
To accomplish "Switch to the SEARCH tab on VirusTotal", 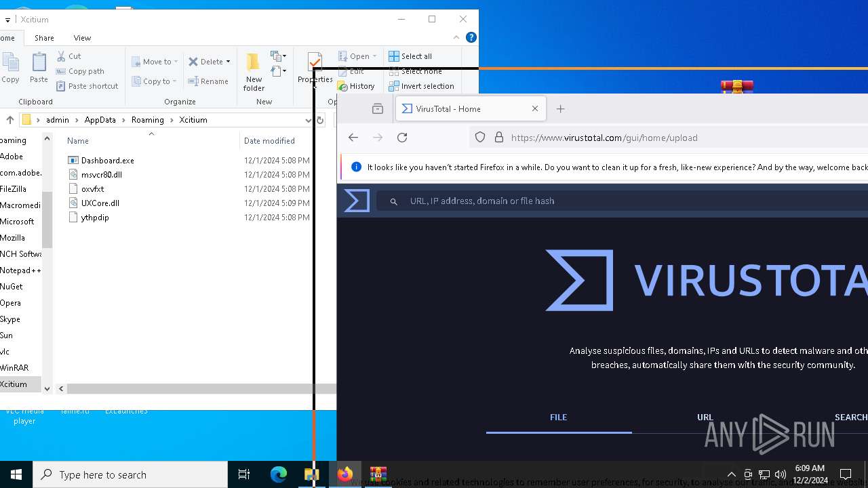I will coord(851,418).
